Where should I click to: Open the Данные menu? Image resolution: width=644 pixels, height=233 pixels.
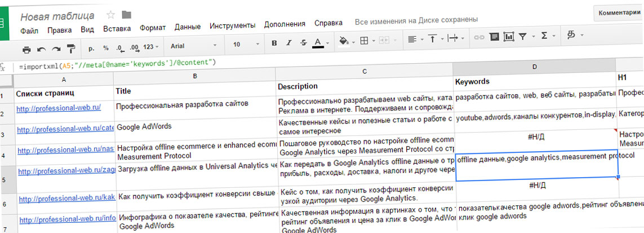pyautogui.click(x=188, y=27)
